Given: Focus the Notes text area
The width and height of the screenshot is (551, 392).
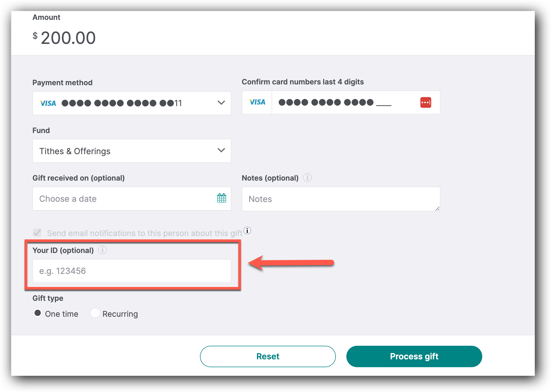Looking at the screenshot, I should 341,199.
